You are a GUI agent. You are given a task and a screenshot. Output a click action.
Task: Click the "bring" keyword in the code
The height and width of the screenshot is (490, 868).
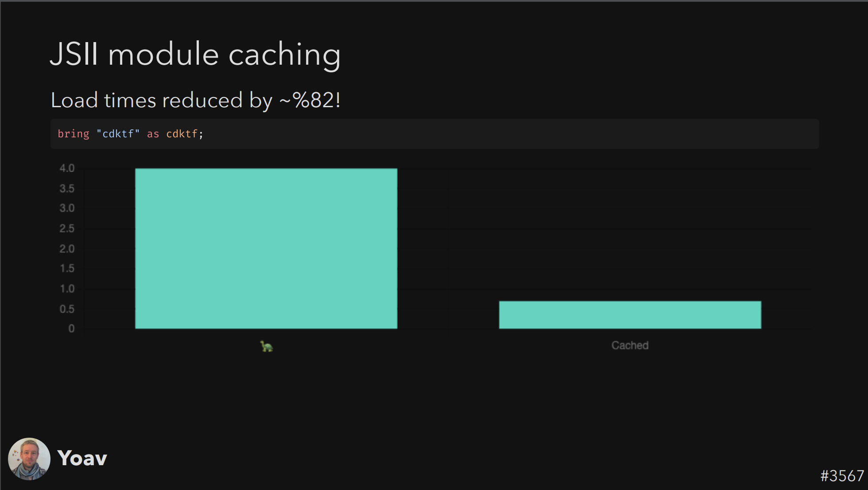click(74, 134)
